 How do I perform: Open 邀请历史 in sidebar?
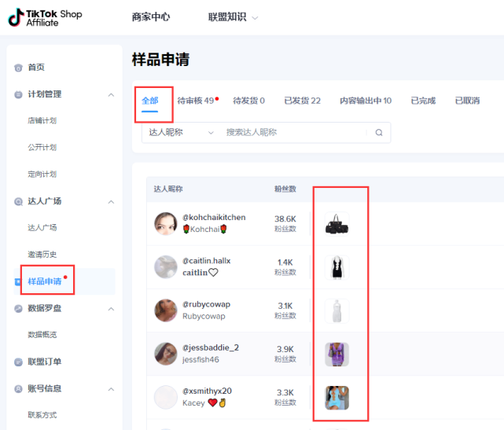(x=42, y=255)
